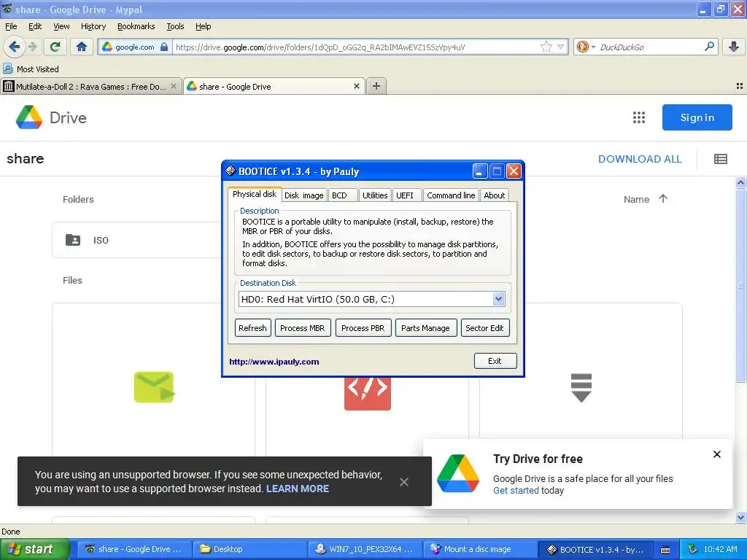This screenshot has width=747, height=560.
Task: Bookmark page with the star icon
Action: click(546, 47)
